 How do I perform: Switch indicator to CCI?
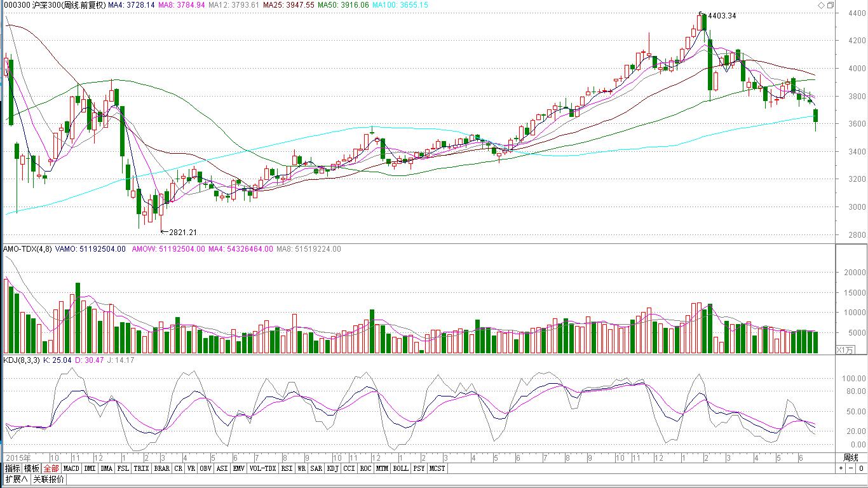click(x=349, y=468)
